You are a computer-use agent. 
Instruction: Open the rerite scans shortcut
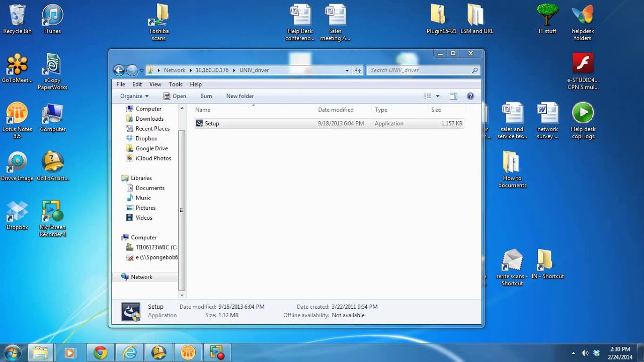(512, 268)
